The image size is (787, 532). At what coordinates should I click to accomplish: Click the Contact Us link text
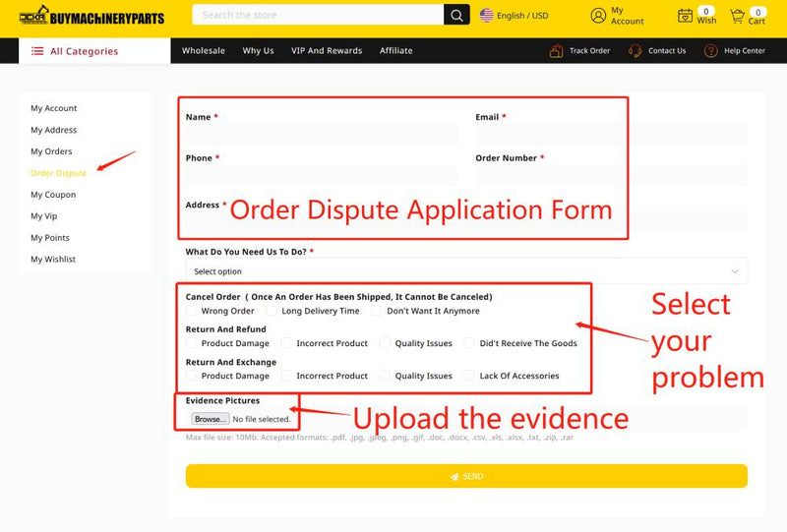pos(667,51)
